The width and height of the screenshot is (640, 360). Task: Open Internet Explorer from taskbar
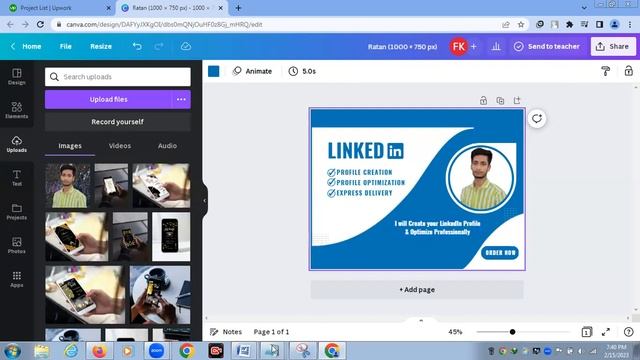point(71,351)
